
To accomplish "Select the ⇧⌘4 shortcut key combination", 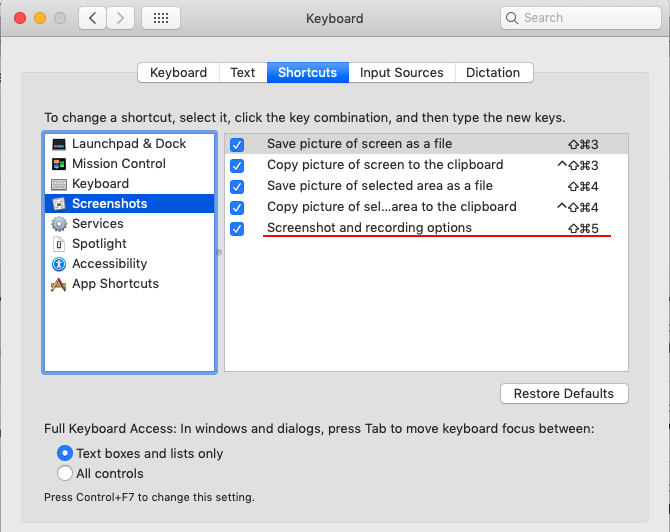I will click(583, 187).
